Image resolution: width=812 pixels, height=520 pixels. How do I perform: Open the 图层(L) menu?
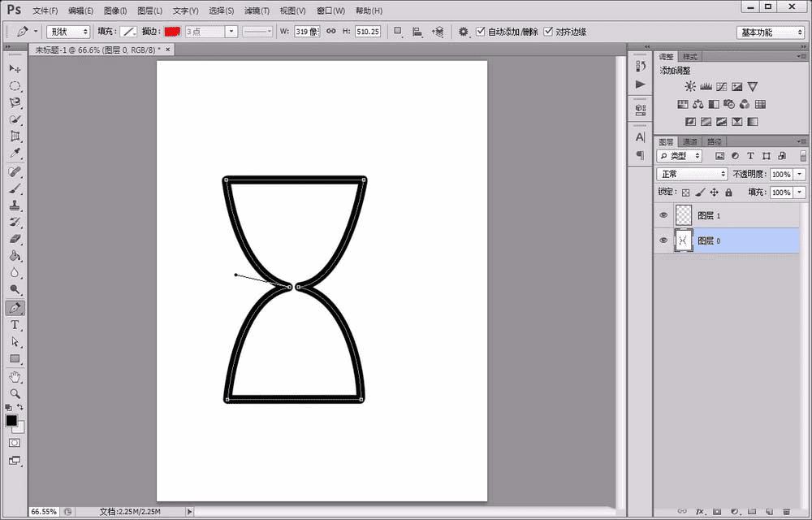coord(150,11)
